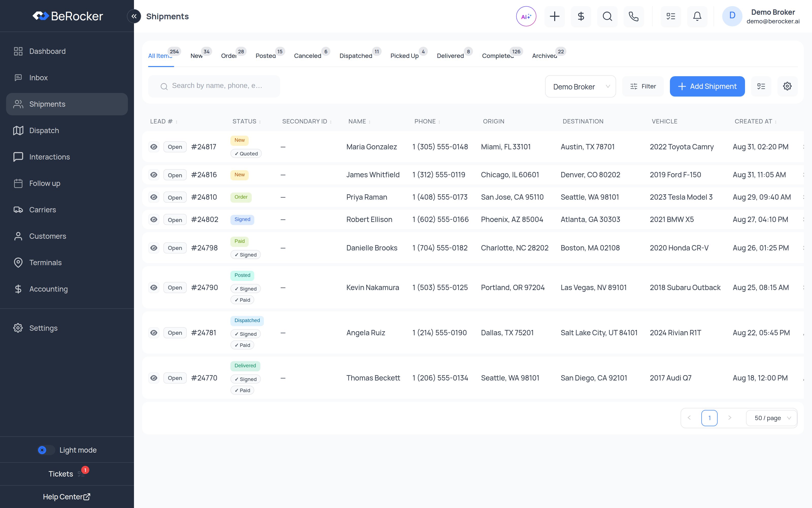This screenshot has width=812, height=508.
Task: Click page 1 in pagination
Action: (x=709, y=418)
